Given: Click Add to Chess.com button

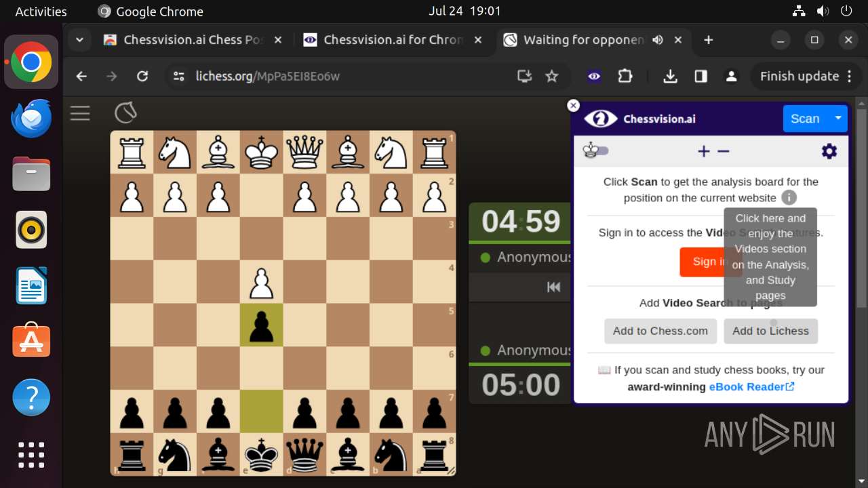Looking at the screenshot, I should point(660,331).
